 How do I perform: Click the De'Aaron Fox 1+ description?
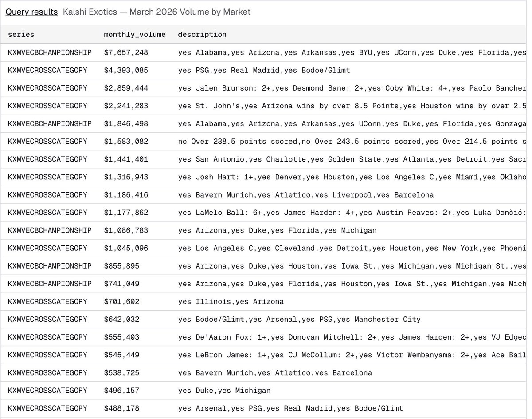(x=352, y=337)
